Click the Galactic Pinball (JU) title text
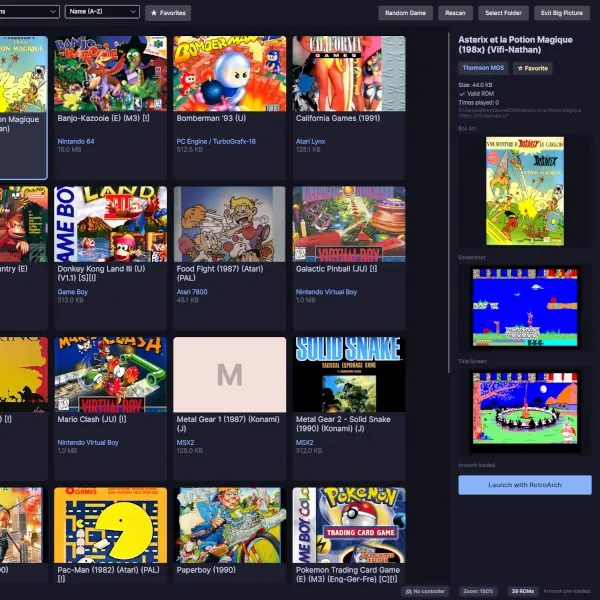Screen dimensions: 600x600 click(x=336, y=269)
